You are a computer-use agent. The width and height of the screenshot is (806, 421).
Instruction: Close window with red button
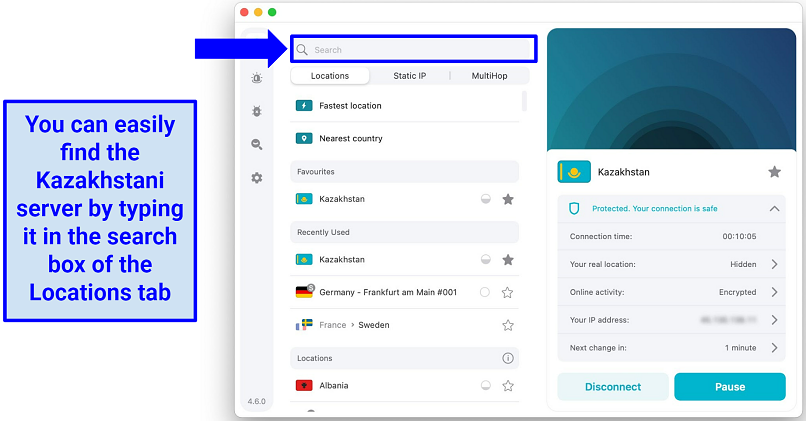click(x=244, y=12)
